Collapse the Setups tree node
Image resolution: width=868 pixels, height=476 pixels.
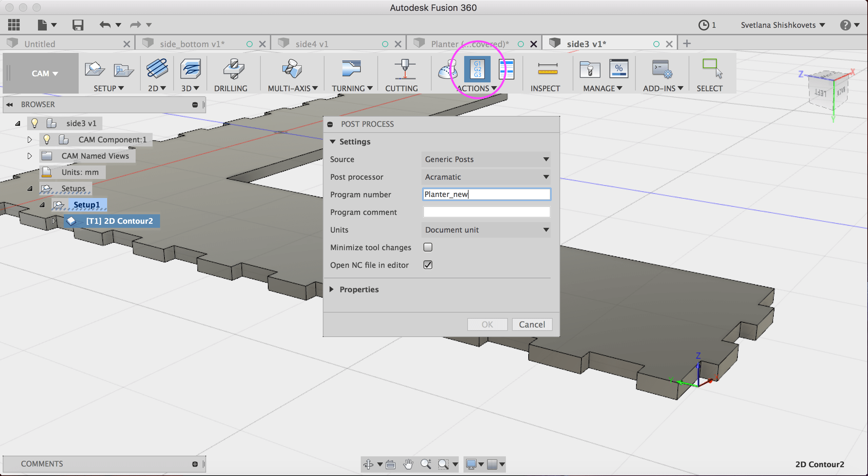(30, 189)
